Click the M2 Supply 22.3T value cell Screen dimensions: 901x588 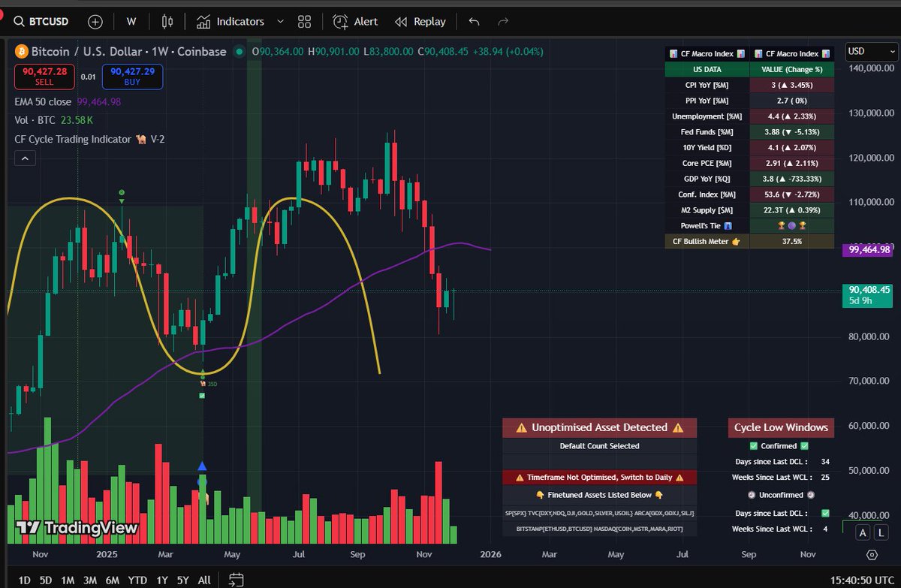[x=792, y=210]
